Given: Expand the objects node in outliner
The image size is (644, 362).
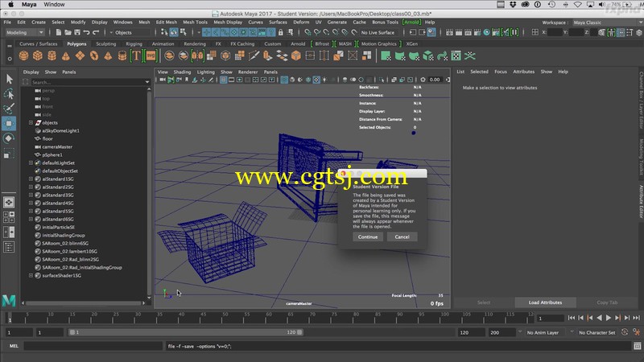Looking at the screenshot, I should tap(31, 123).
